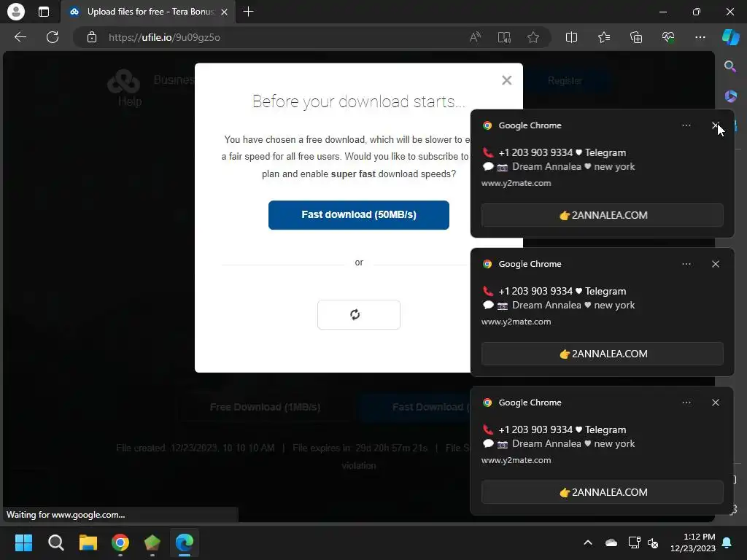Screen dimensions: 747x560
Task: Click 2ANNALEA.COM in middle notification
Action: 602,354
